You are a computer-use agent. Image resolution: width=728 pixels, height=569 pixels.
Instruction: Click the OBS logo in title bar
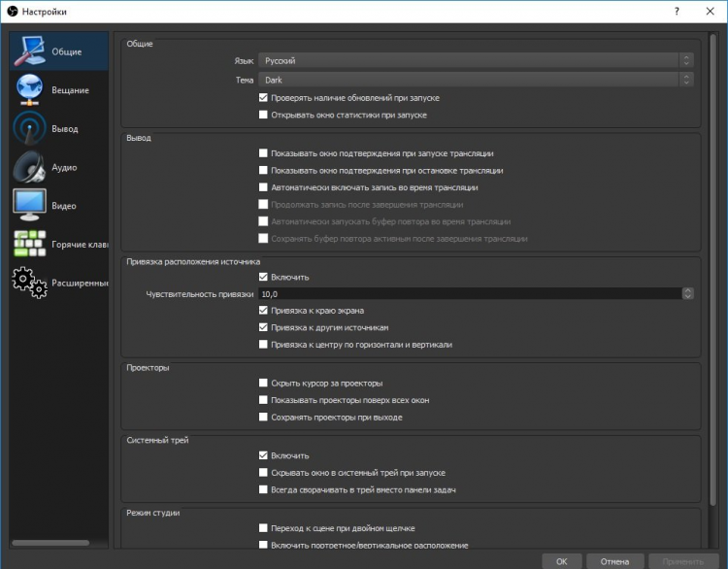13,11
